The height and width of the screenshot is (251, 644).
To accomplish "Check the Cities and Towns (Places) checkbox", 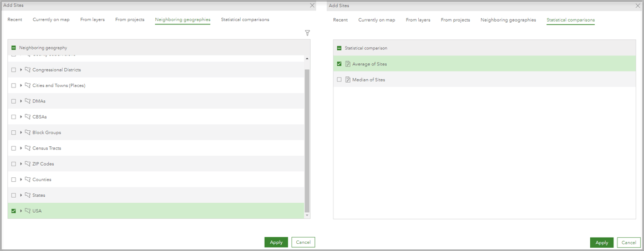I will (13, 85).
